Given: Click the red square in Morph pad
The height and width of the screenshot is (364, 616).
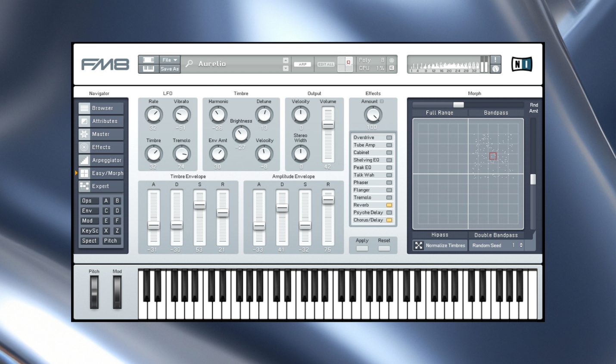Looking at the screenshot, I should pyautogui.click(x=493, y=156).
